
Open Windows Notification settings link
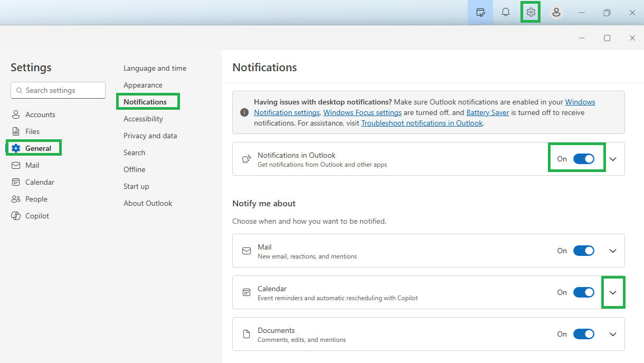(x=287, y=112)
